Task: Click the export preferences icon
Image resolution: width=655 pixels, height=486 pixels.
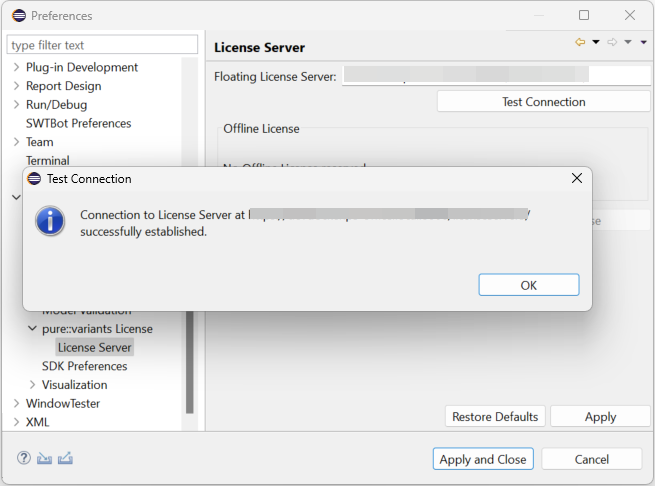Action: [66, 458]
